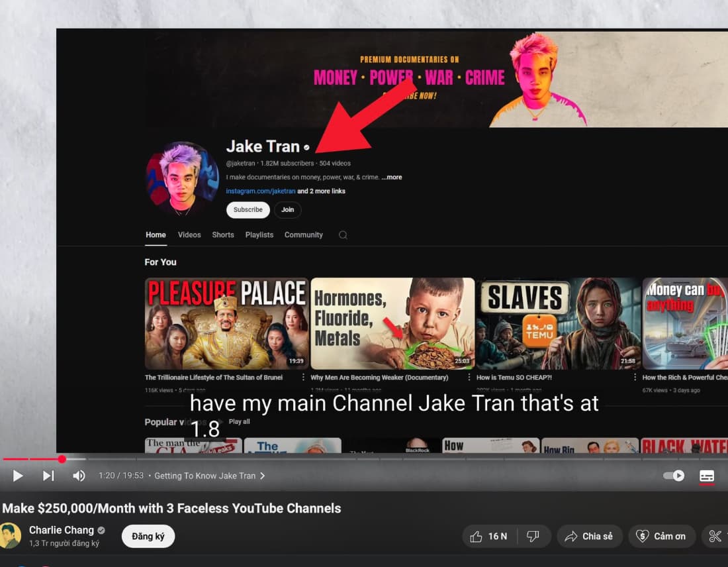Image resolution: width=728 pixels, height=567 pixels.
Task: Dislike the video with the thumbs down
Action: coord(533,537)
